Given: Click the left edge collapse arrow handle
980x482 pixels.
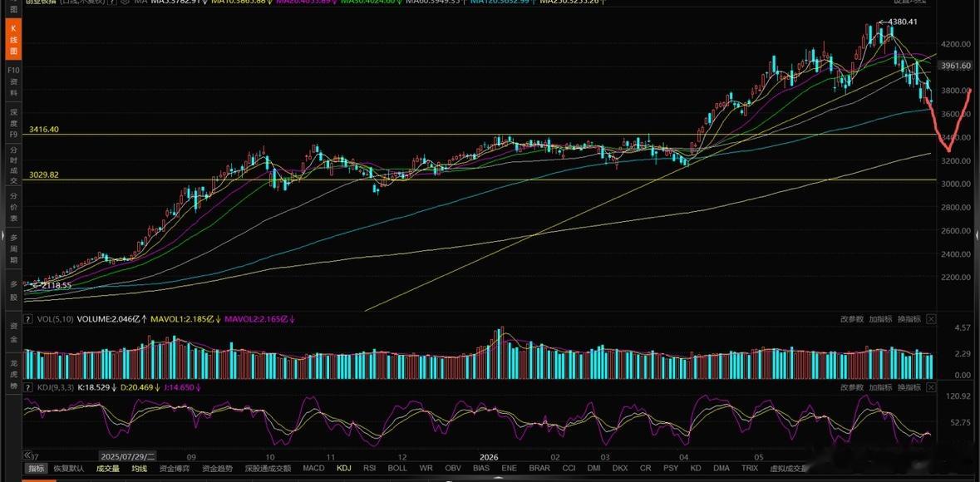Looking at the screenshot, I should click(2, 237).
